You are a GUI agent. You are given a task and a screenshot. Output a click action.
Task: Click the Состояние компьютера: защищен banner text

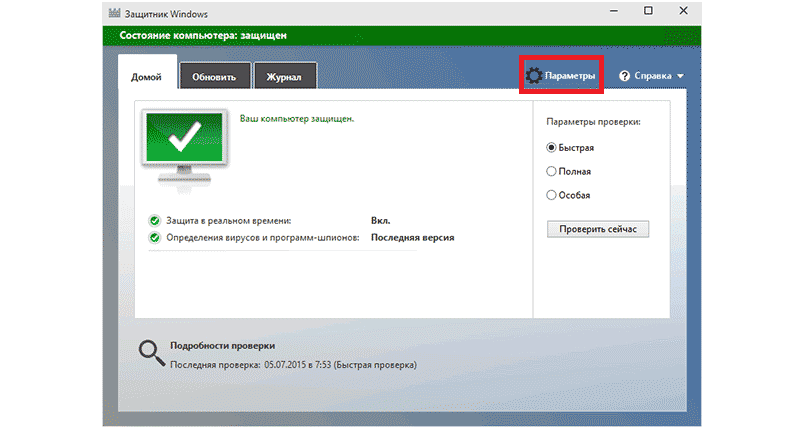tap(203, 35)
